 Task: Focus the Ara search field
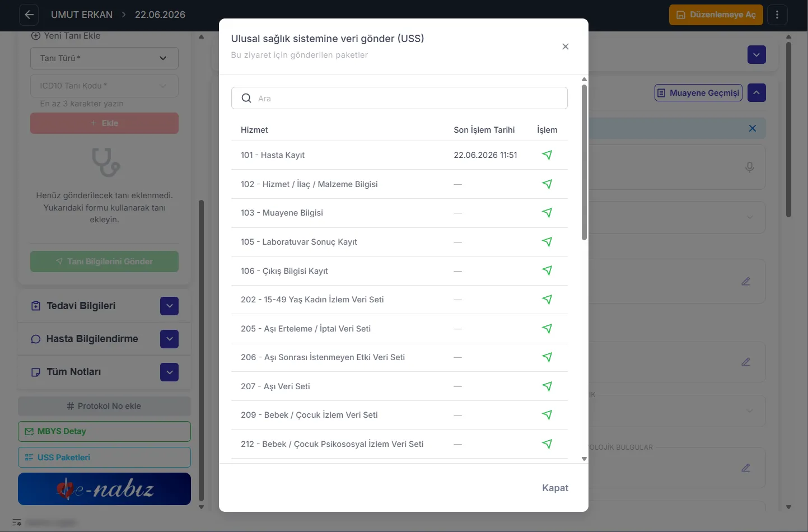click(399, 98)
